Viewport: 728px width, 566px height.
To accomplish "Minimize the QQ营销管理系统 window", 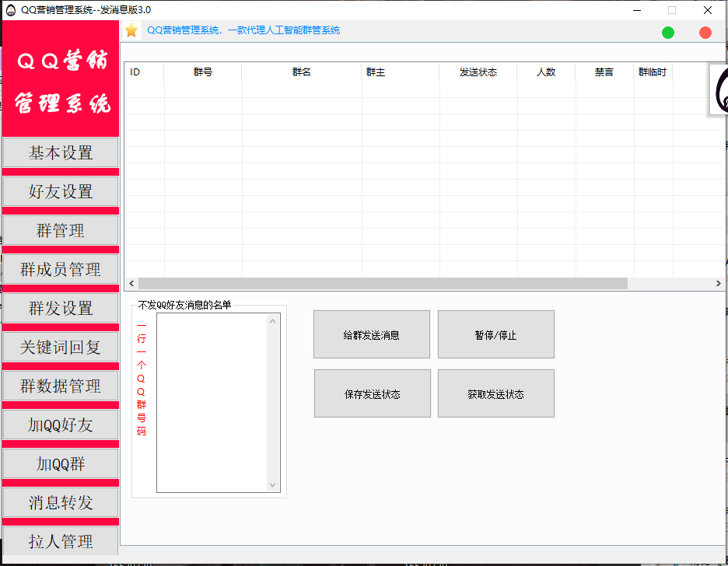I will pos(637,10).
